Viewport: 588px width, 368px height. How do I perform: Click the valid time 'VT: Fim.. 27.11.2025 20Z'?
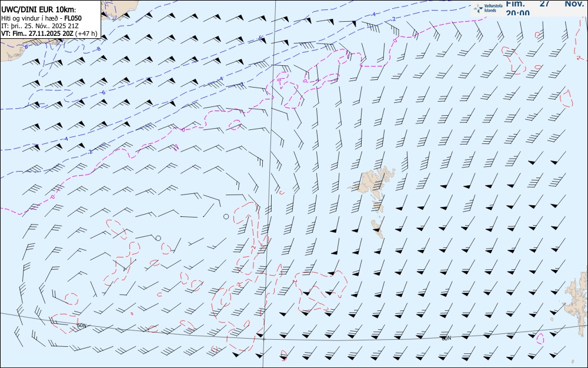[x=37, y=34]
